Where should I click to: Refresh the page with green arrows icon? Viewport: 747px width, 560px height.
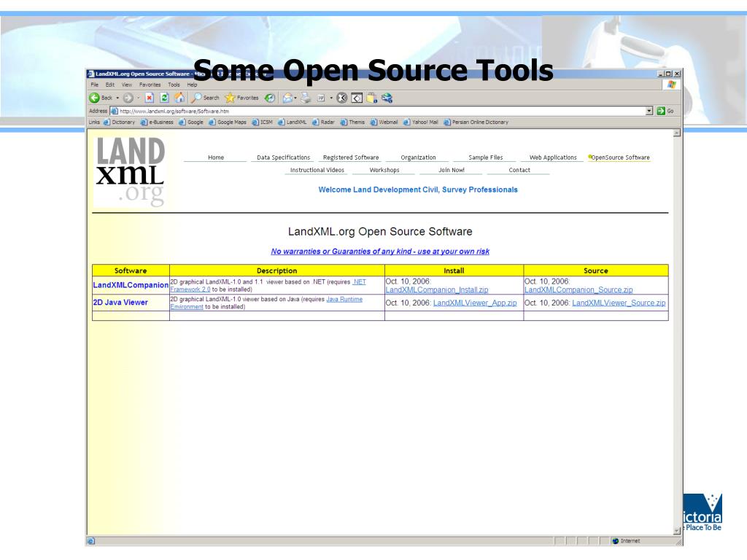(164, 98)
